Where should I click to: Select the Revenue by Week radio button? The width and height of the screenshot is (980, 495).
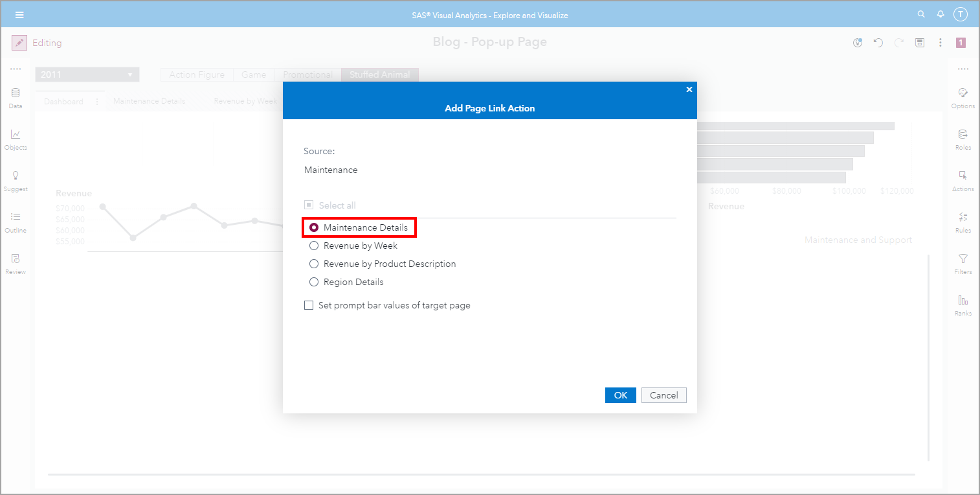click(x=314, y=246)
